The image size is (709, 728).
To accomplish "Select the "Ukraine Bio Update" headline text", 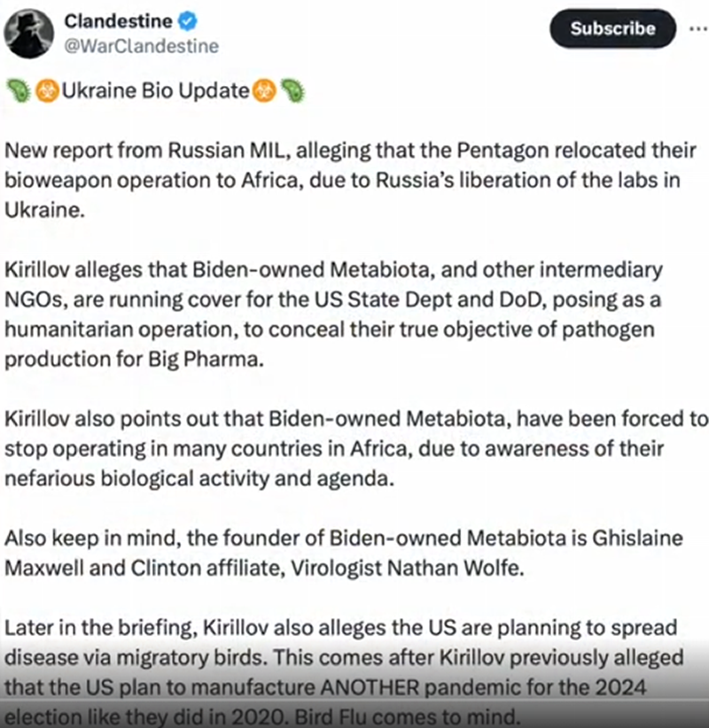I will click(x=156, y=90).
